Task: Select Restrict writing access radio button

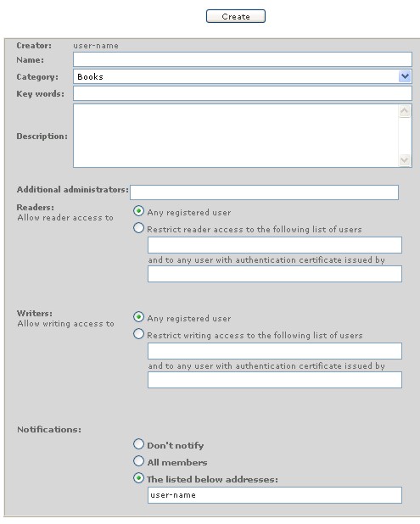Action: coord(138,334)
